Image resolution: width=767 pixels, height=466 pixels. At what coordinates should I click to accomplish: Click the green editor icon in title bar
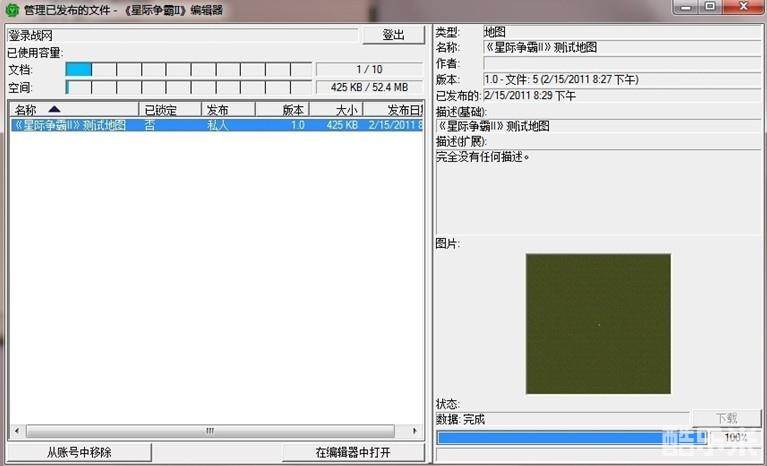[x=12, y=9]
